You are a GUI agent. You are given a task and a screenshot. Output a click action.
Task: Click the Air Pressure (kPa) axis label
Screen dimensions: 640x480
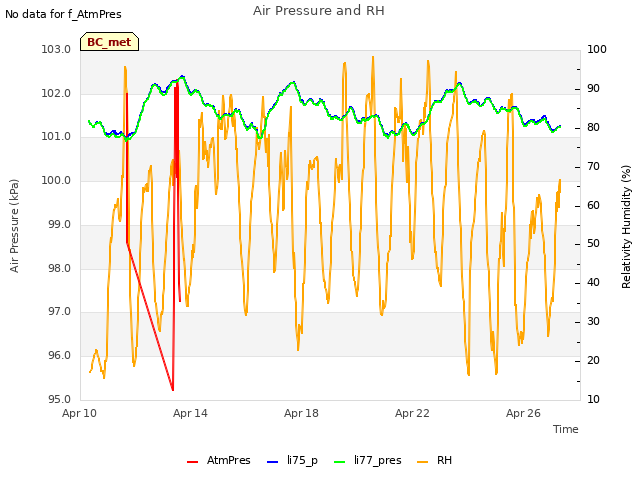click(14, 226)
